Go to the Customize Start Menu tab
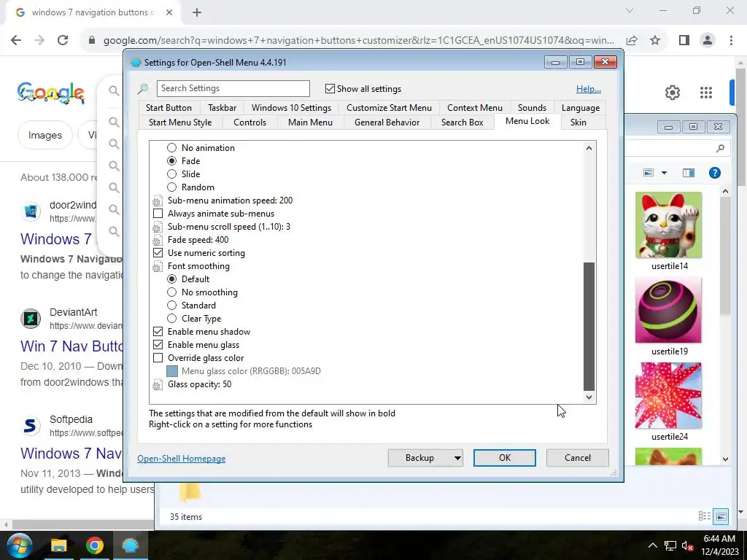Image resolution: width=747 pixels, height=560 pixels. tap(389, 108)
